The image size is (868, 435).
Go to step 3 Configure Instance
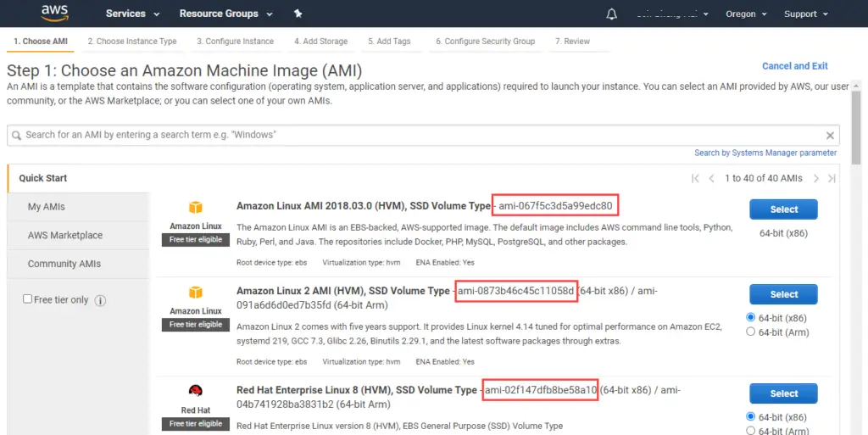tap(236, 41)
